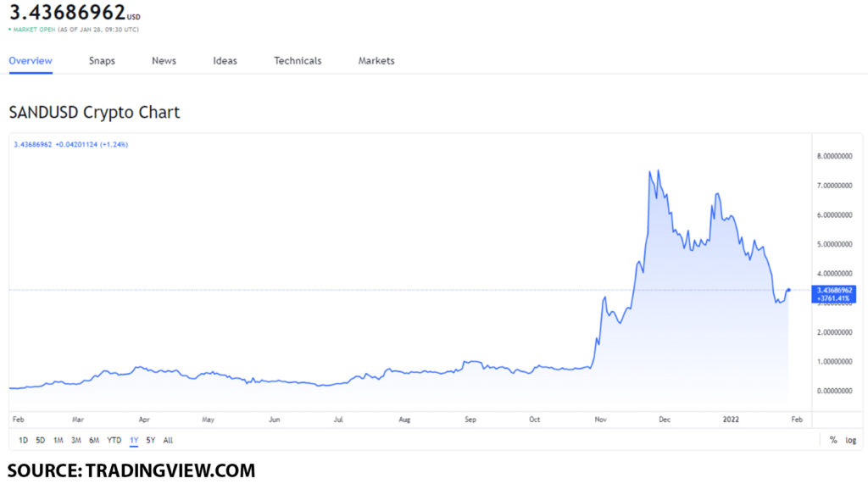The width and height of the screenshot is (868, 484).
Task: Open the Overview tab
Action: pyautogui.click(x=31, y=61)
